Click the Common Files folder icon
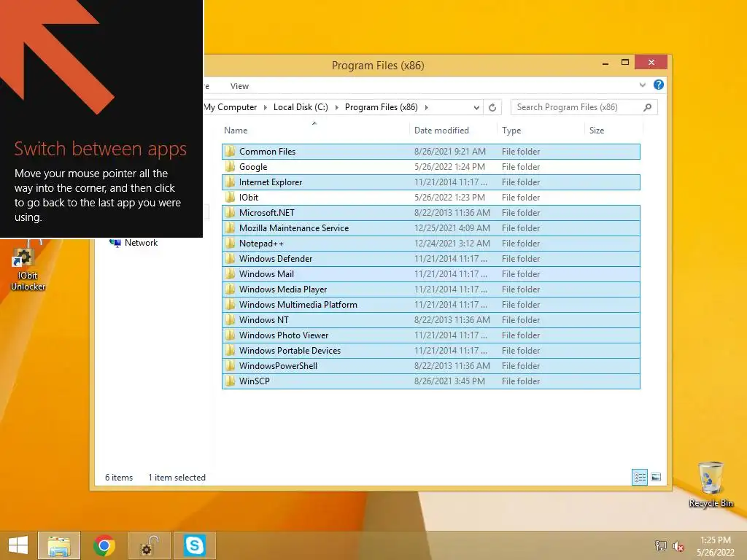 pos(230,152)
